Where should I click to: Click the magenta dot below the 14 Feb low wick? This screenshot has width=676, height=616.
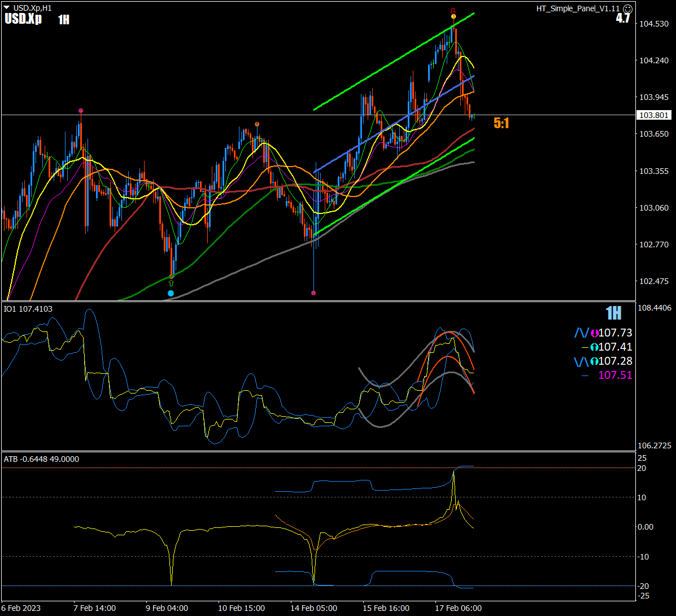(x=313, y=293)
